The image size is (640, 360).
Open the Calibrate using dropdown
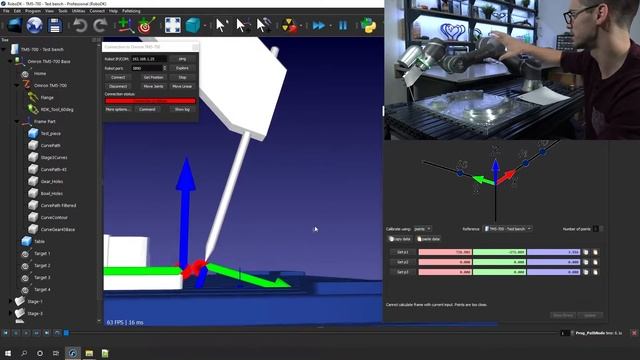(422, 229)
